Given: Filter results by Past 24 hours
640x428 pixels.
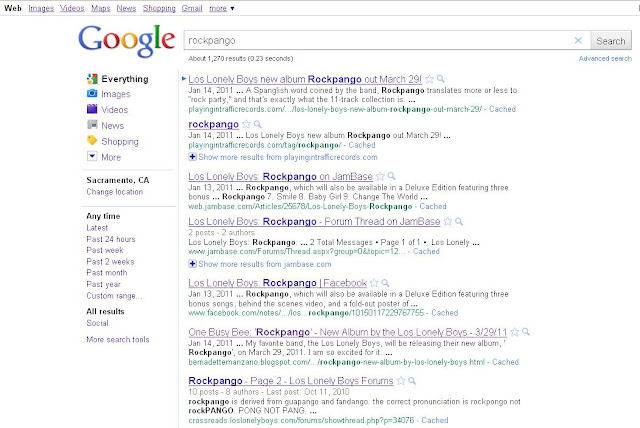Looking at the screenshot, I should (x=111, y=239).
